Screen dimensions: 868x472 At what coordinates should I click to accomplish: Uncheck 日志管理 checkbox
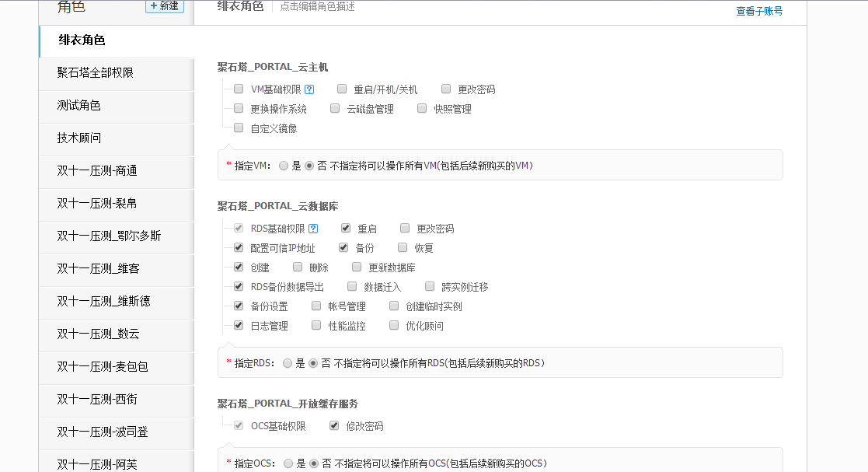click(x=239, y=325)
